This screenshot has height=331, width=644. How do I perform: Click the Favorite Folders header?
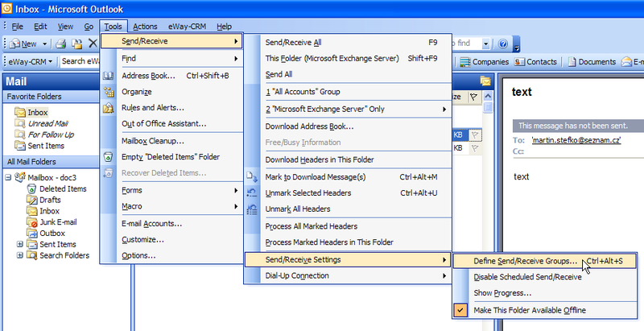point(52,97)
